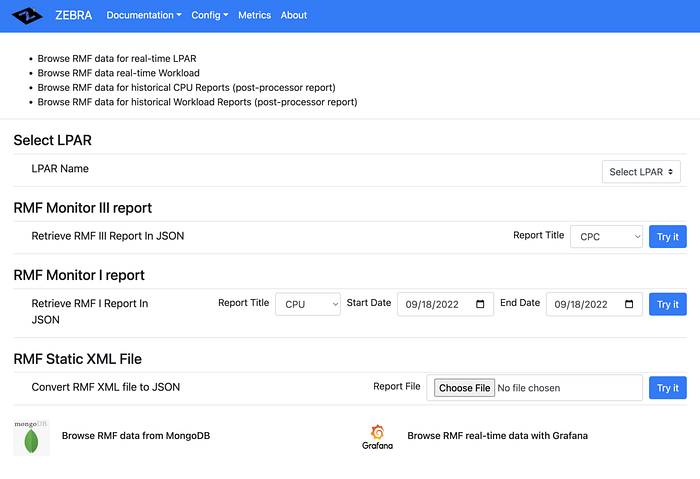Click the RMF Monitor III report heading
The width and height of the screenshot is (700, 479).
click(83, 208)
